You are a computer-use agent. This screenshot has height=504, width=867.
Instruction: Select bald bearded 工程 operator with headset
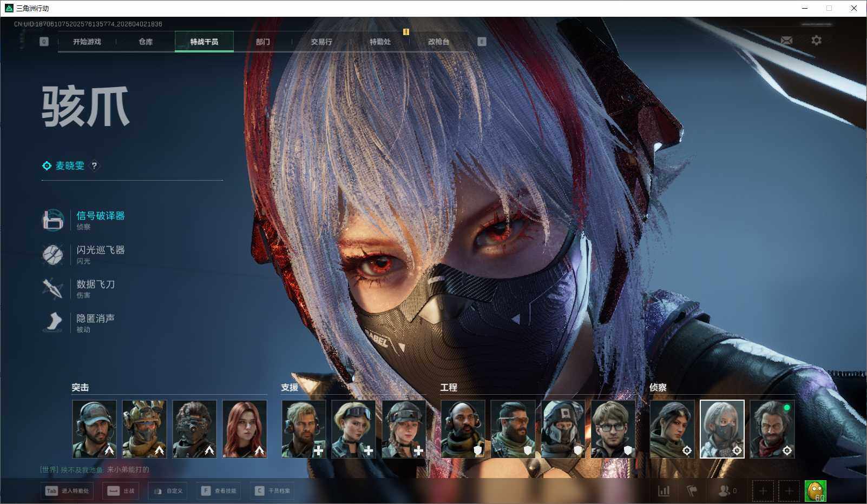point(463,429)
